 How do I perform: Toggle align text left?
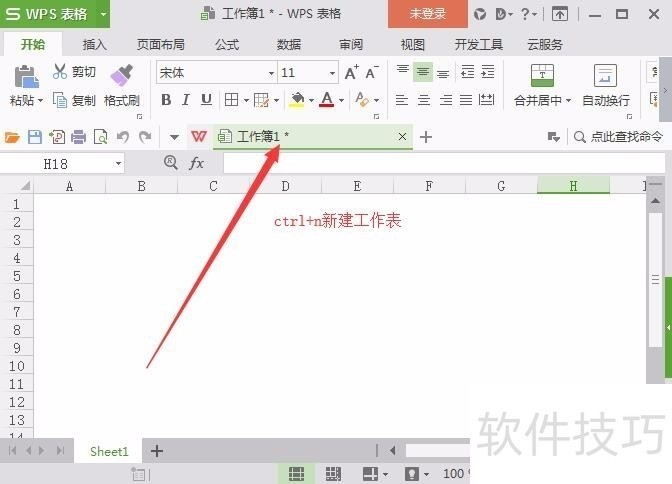402,100
